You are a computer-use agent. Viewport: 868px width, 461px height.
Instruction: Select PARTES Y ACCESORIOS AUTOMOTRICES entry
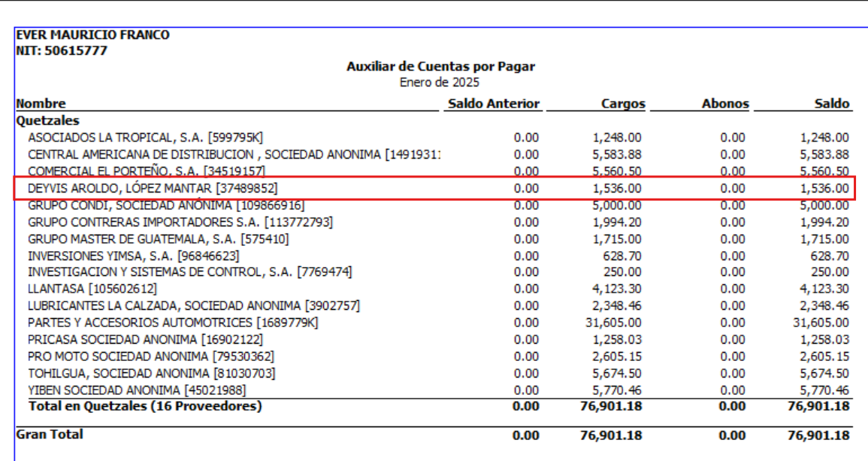pos(173,323)
